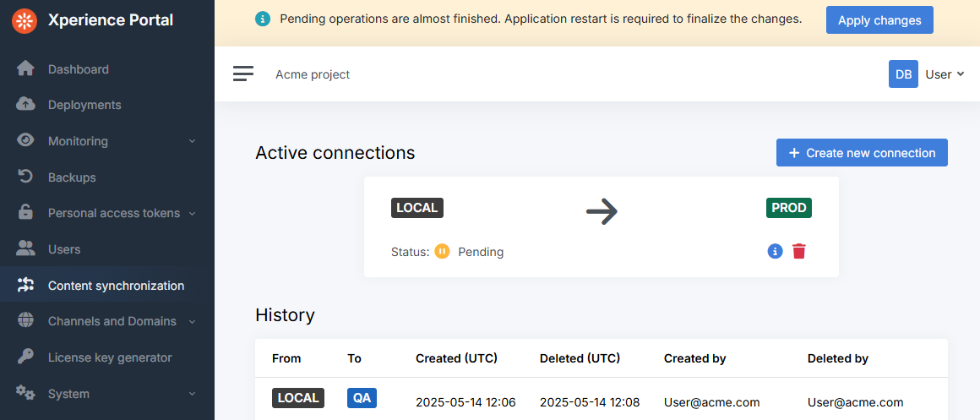The width and height of the screenshot is (980, 420).
Task: Open the User account dropdown
Action: (x=945, y=74)
